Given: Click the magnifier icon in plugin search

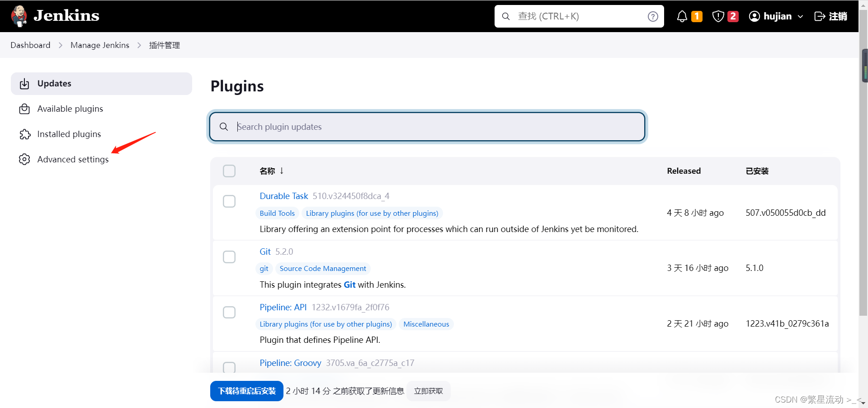Looking at the screenshot, I should tap(224, 127).
